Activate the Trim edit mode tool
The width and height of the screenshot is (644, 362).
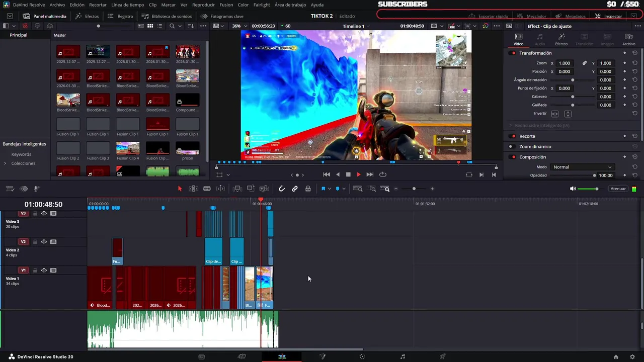coord(193,189)
